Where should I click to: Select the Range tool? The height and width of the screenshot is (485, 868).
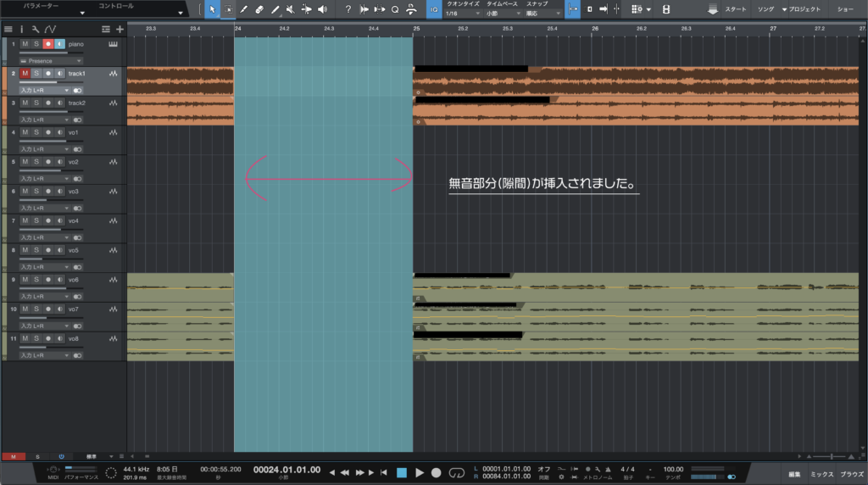pos(228,9)
